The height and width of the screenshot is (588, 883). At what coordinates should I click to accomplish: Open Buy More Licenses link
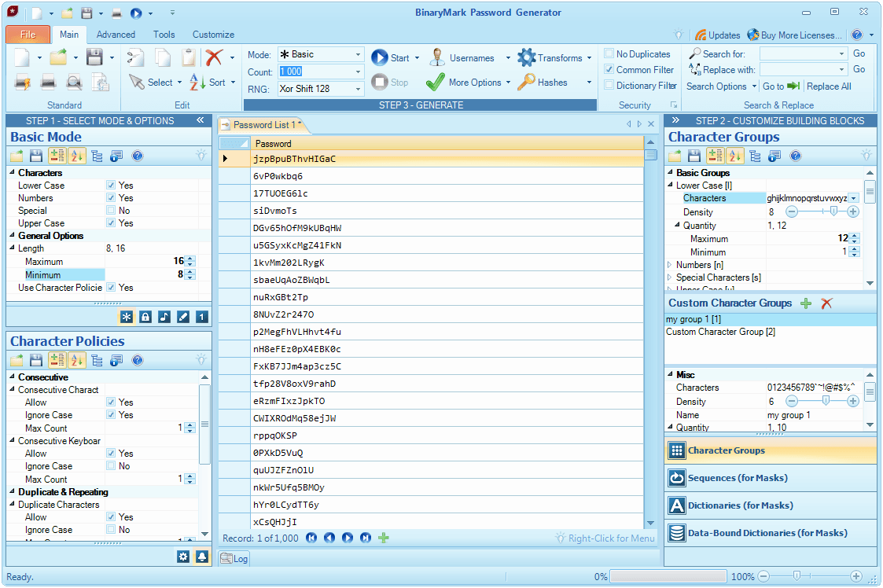(x=795, y=35)
